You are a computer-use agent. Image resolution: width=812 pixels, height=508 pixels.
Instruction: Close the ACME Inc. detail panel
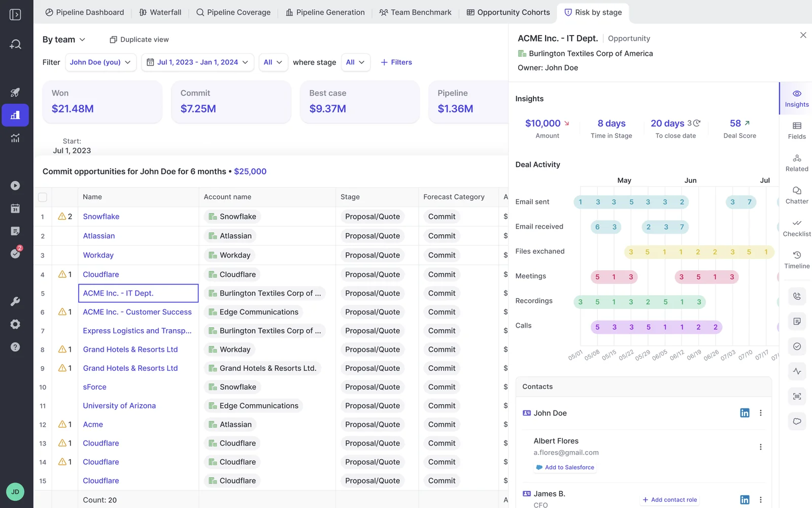pyautogui.click(x=803, y=35)
